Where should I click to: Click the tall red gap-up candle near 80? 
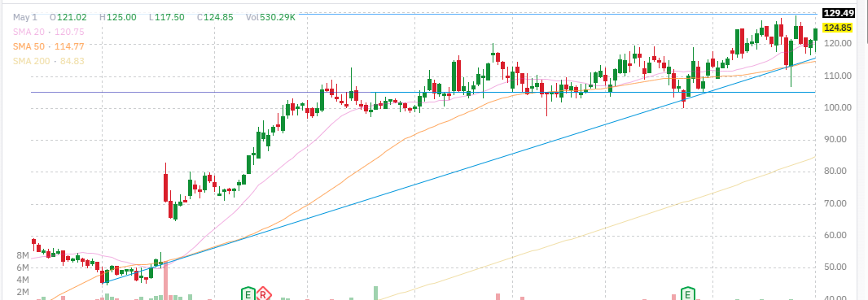(165, 188)
